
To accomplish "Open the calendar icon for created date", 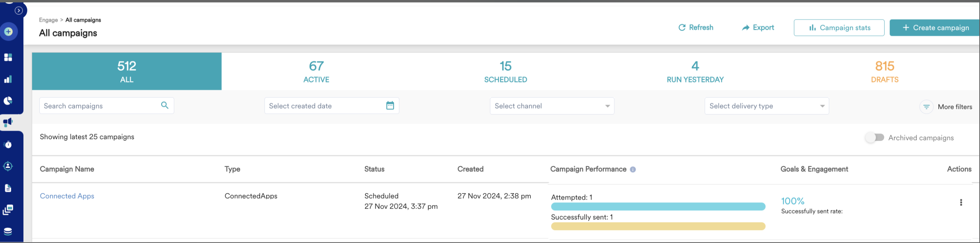I will (x=390, y=106).
